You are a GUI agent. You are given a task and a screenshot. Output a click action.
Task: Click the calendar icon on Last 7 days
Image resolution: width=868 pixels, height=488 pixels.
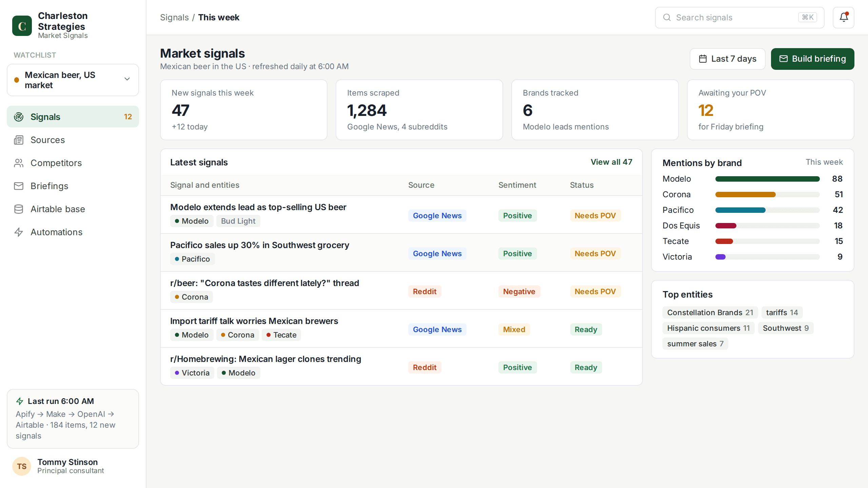click(703, 59)
